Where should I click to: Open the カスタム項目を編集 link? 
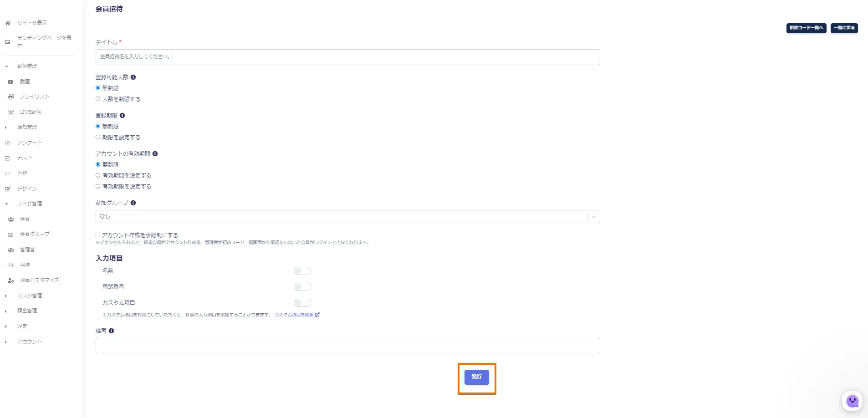point(296,315)
